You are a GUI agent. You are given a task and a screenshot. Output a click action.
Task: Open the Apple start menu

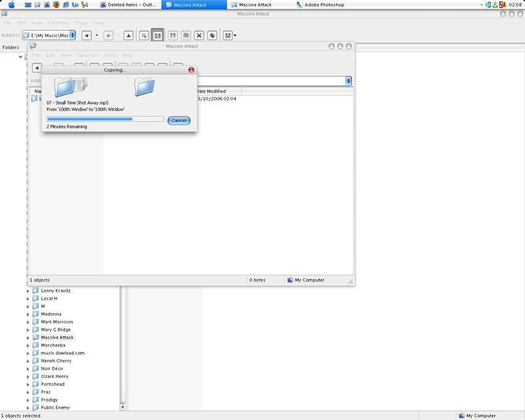pyautogui.click(x=11, y=5)
